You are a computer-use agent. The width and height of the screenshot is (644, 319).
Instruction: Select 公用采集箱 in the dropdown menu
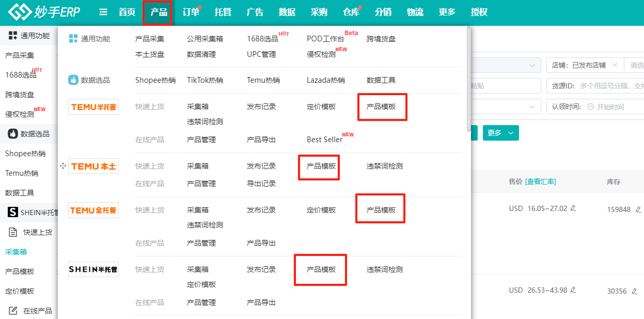[x=205, y=39]
